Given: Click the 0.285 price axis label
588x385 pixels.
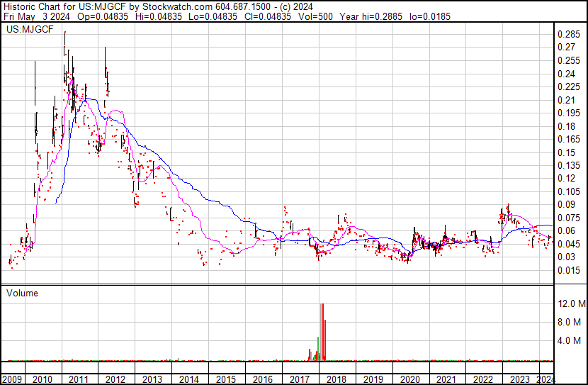Looking at the screenshot, I should [x=568, y=34].
